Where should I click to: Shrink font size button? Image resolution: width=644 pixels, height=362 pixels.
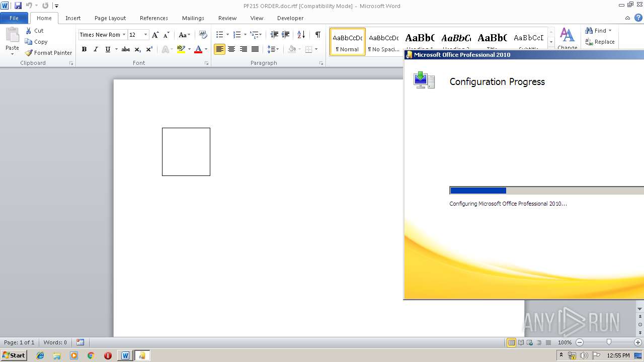tap(167, 35)
